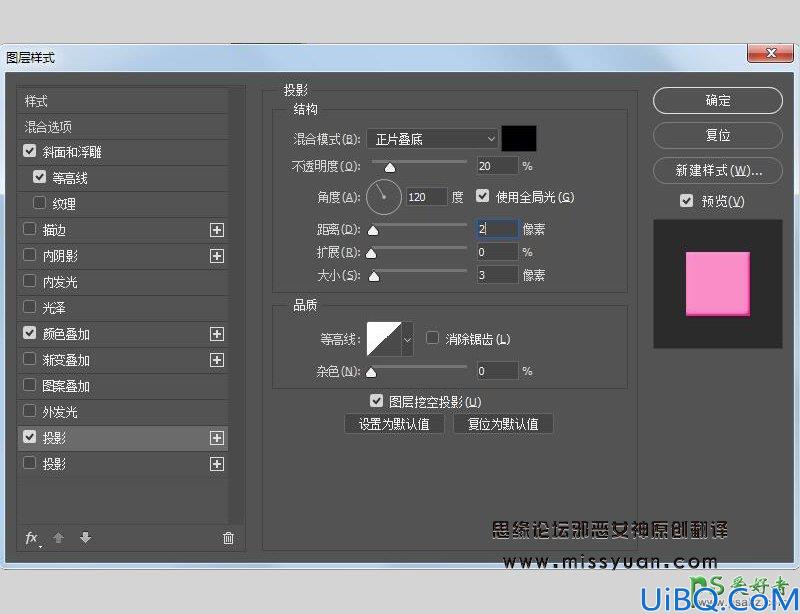Open the fx effects menu icon
This screenshot has width=800, height=614.
(32, 538)
